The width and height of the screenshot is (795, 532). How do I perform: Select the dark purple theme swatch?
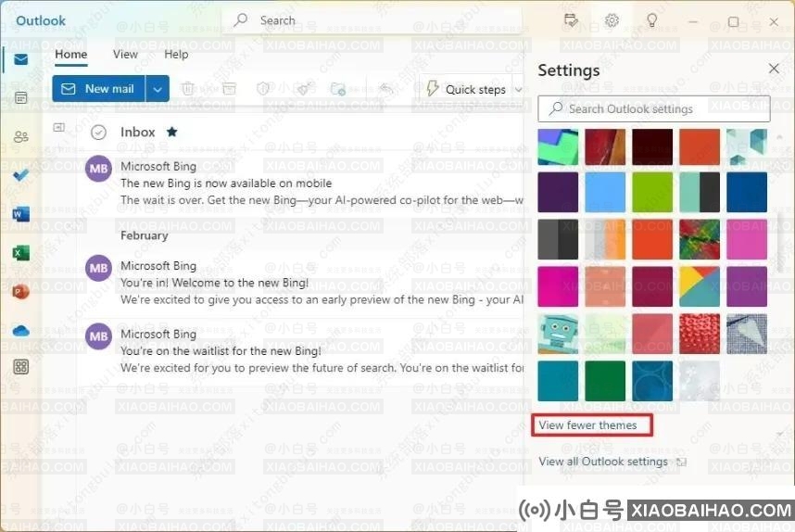pyautogui.click(x=558, y=192)
